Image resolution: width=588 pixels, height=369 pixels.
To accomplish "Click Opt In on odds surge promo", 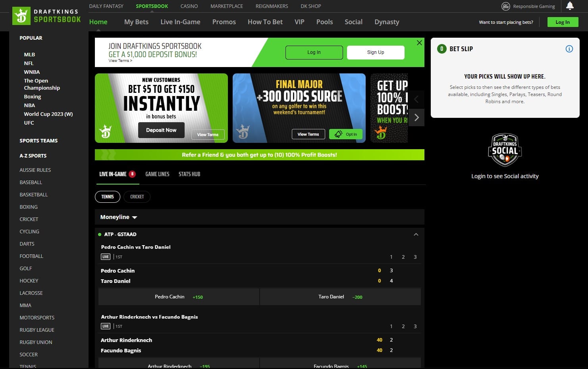I will click(x=346, y=134).
